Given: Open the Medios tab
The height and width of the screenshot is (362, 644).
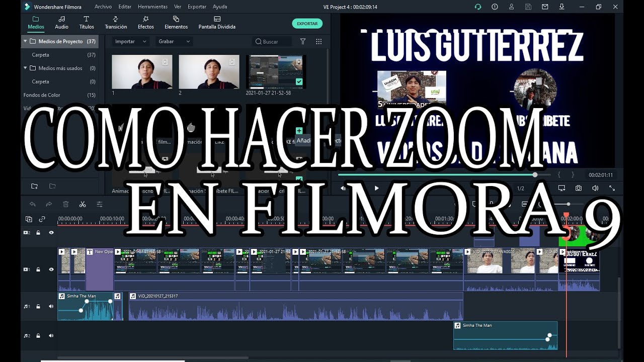Looking at the screenshot, I should pyautogui.click(x=36, y=23).
